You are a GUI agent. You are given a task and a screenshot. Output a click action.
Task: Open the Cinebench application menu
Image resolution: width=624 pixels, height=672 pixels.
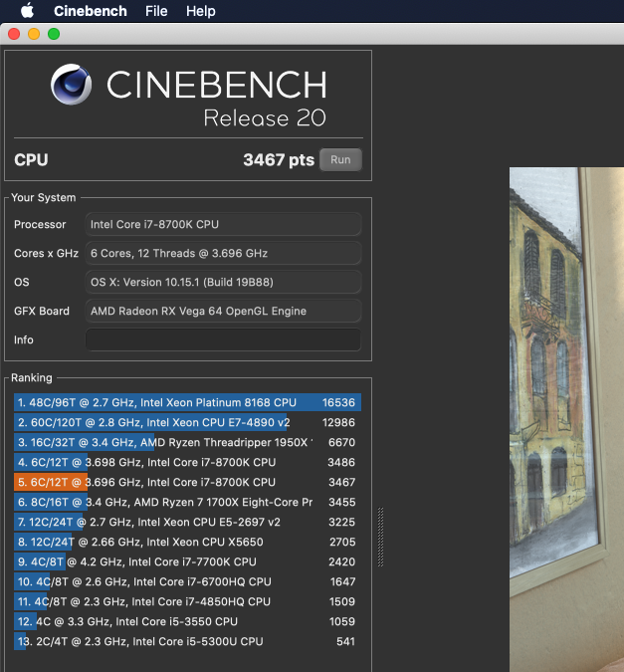(x=90, y=11)
